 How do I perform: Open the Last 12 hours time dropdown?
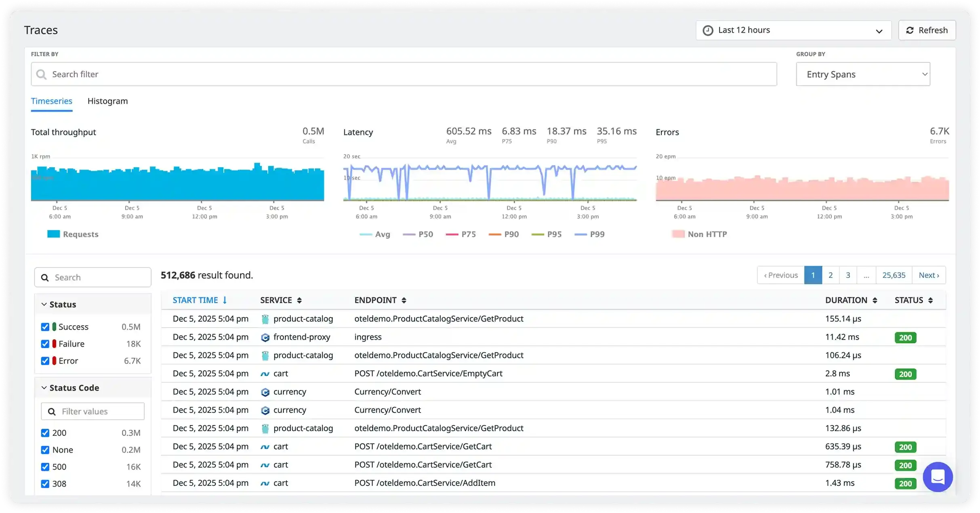(x=793, y=30)
